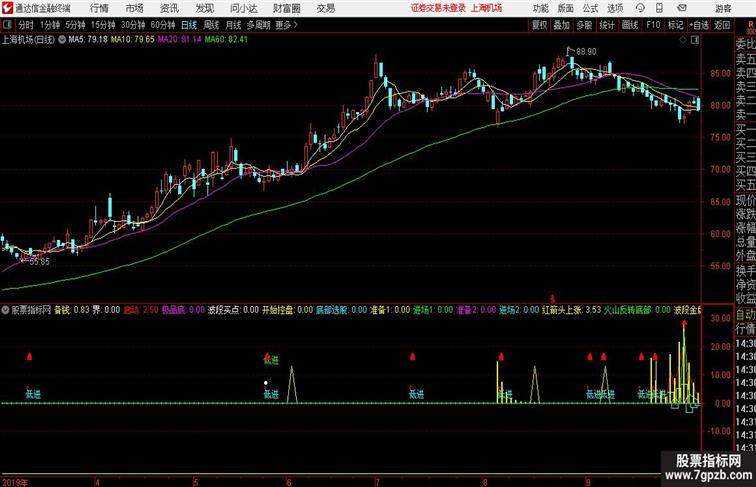The width and height of the screenshot is (756, 487).
Task: Switch to 60分钟 period tab
Action: click(163, 25)
